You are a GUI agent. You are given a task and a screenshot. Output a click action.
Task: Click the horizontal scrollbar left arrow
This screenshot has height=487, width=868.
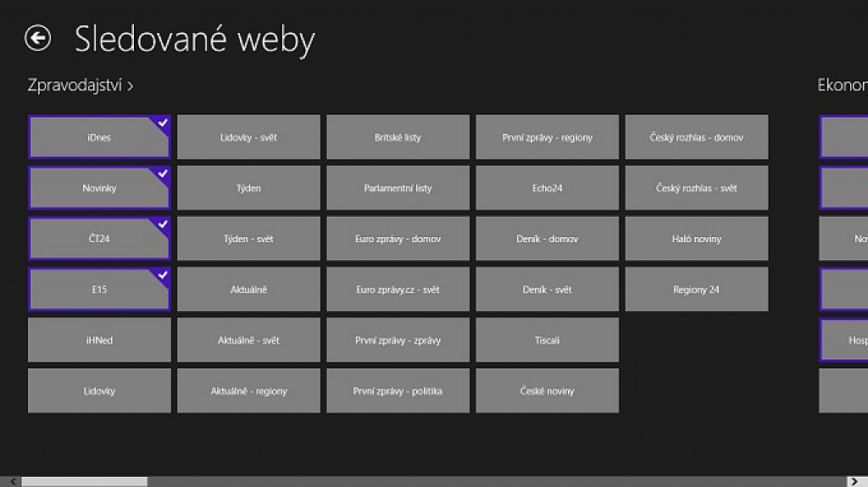[x=12, y=481]
